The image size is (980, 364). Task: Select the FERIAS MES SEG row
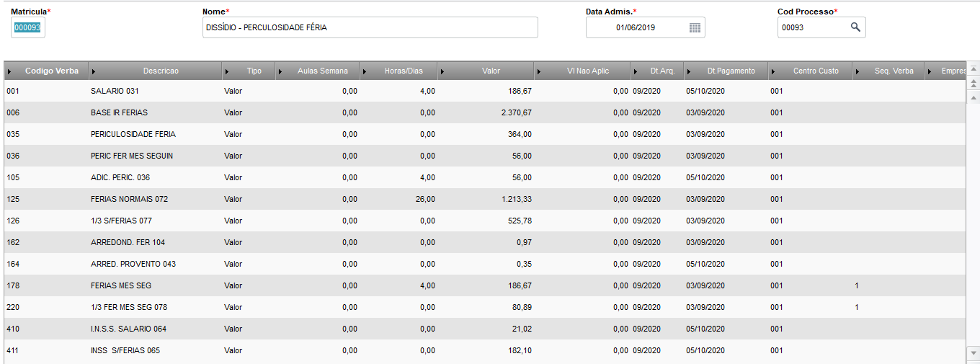[484, 285]
